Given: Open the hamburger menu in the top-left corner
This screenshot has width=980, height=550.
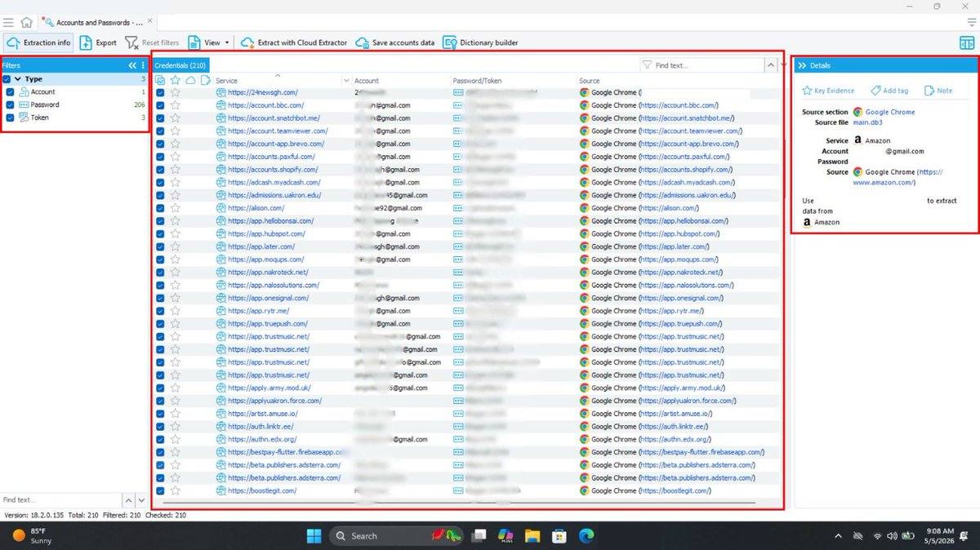Looking at the screenshot, I should pos(8,22).
